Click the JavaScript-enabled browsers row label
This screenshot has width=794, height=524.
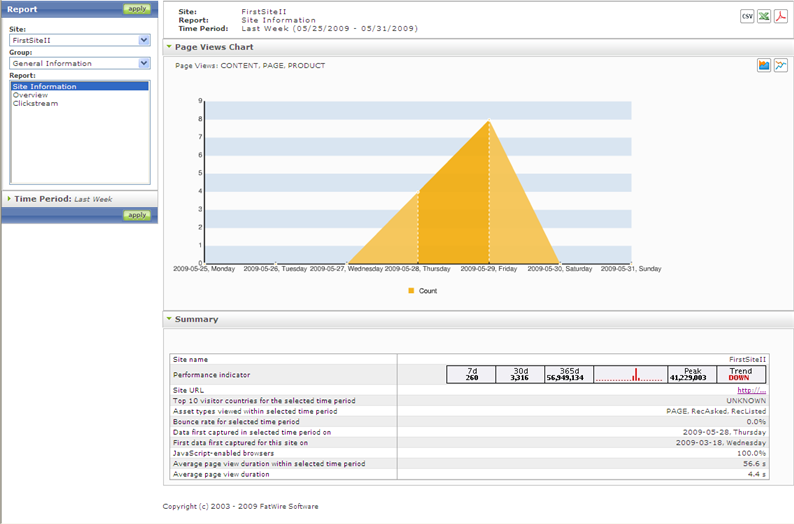pyautogui.click(x=223, y=453)
